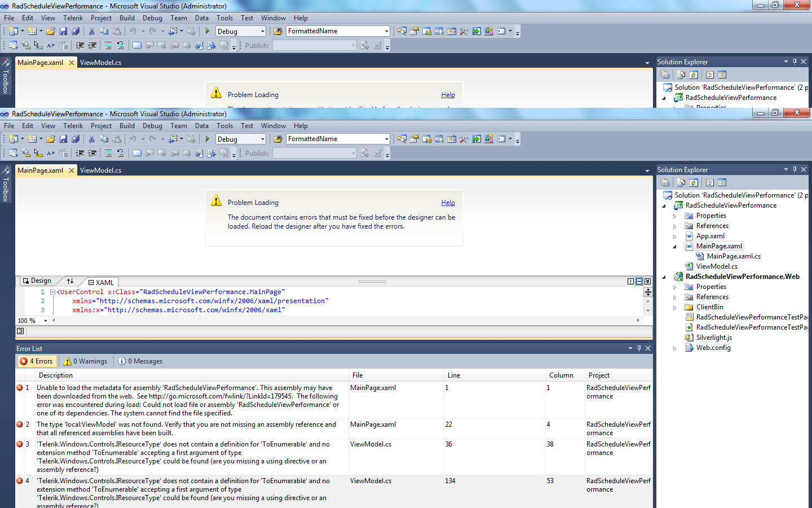Image resolution: width=812 pixels, height=508 pixels.
Task: Toggle the 0 Messages filter button
Action: (140, 361)
